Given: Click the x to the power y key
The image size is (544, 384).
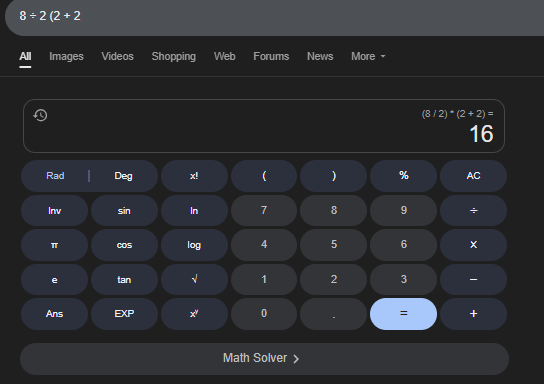Looking at the screenshot, I should point(194,314).
